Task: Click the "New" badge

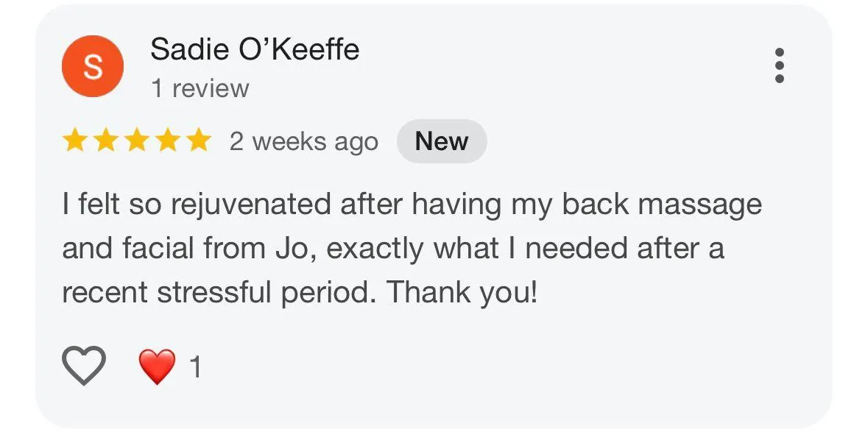Action: 442,141
